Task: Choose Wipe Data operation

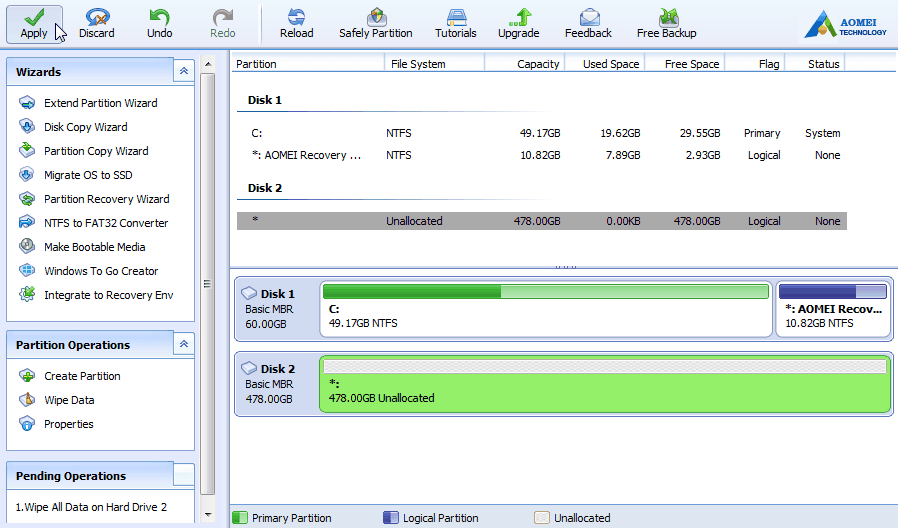Action: click(69, 400)
